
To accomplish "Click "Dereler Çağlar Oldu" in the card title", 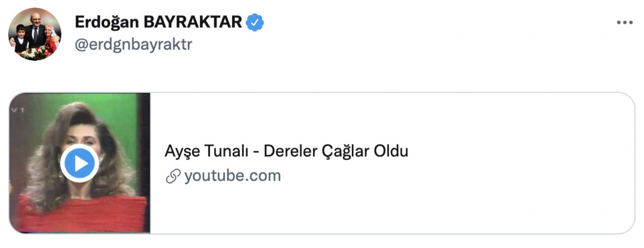I will tap(336, 151).
